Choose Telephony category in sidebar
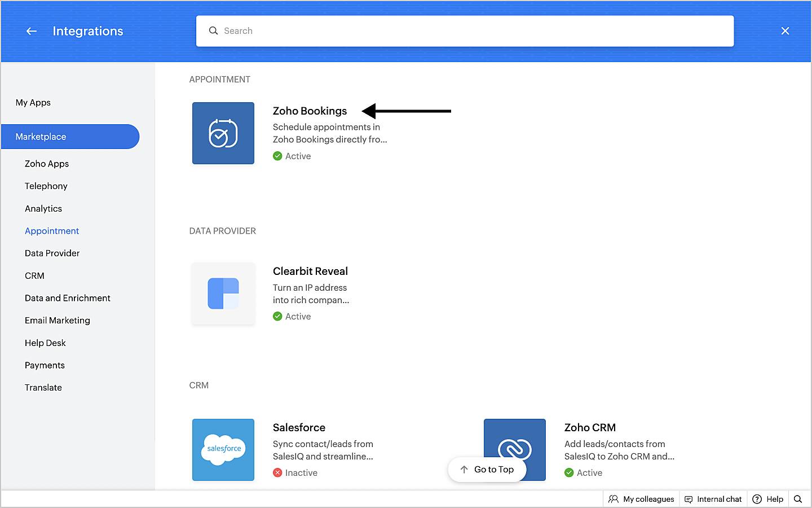 [46, 186]
